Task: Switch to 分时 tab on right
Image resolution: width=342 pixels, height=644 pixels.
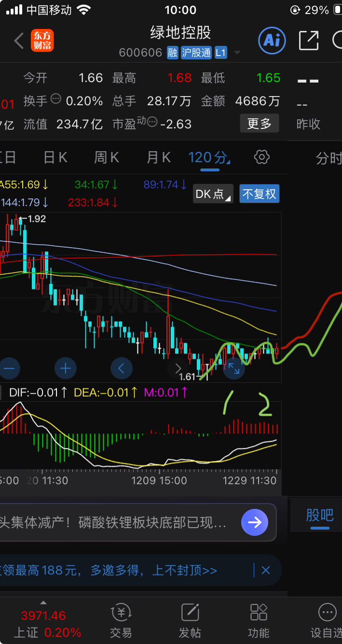Action: click(x=328, y=158)
